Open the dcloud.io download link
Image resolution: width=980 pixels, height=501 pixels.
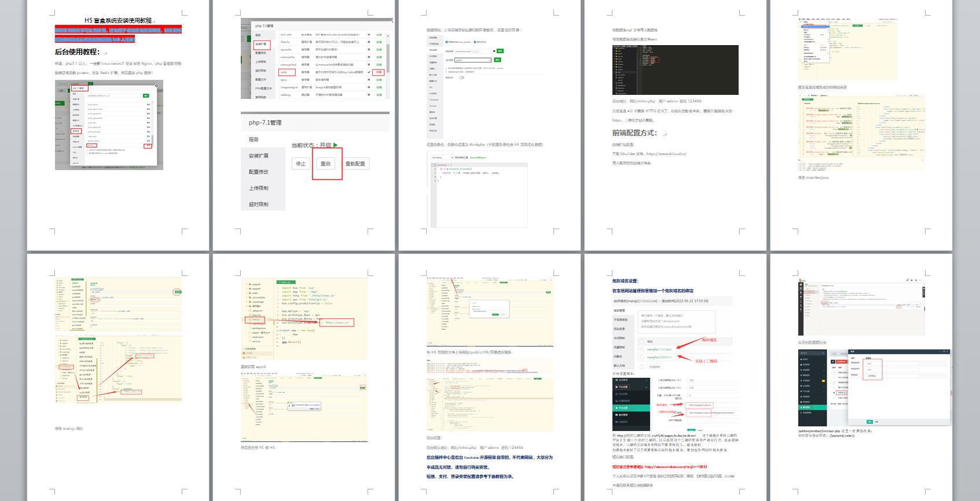666,154
